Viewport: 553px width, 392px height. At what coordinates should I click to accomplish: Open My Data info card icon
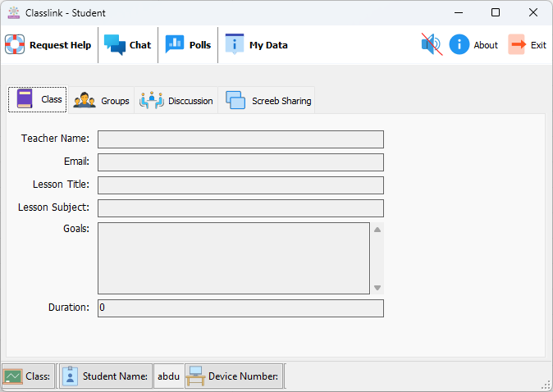(234, 44)
